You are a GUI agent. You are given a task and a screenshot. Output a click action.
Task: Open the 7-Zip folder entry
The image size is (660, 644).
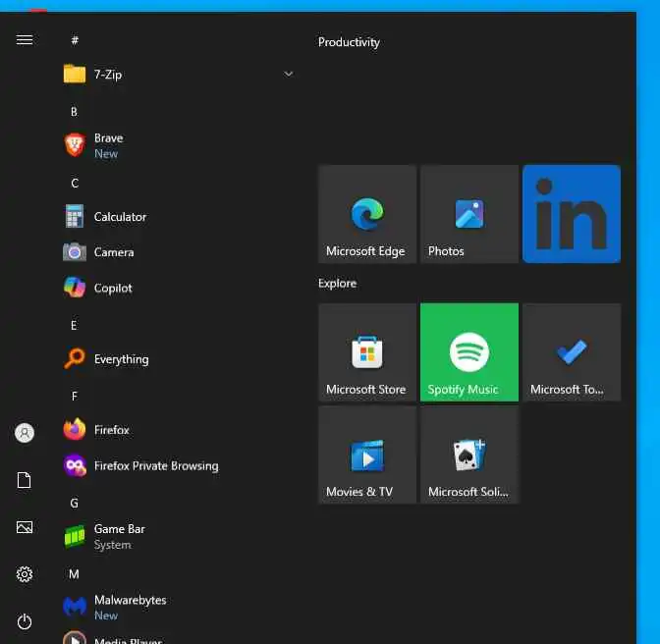(x=179, y=75)
